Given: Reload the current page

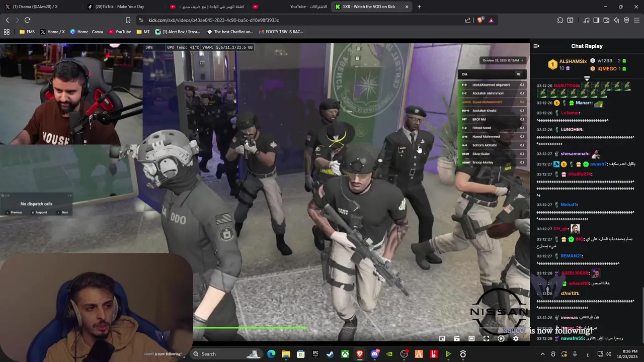Looking at the screenshot, I should [27, 20].
